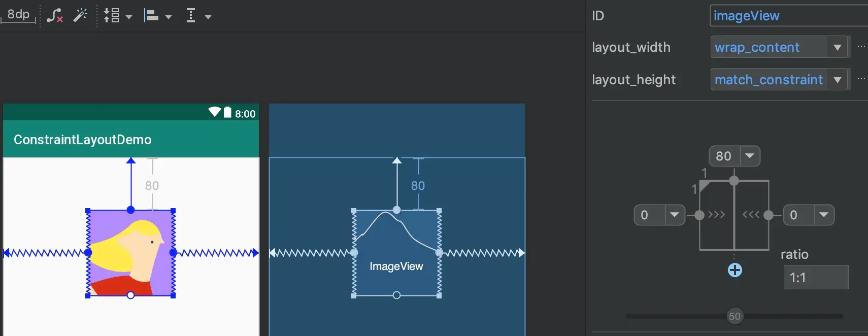This screenshot has height=336, width=868.
Task: Click left anchor of design view image
Action: coord(88,252)
